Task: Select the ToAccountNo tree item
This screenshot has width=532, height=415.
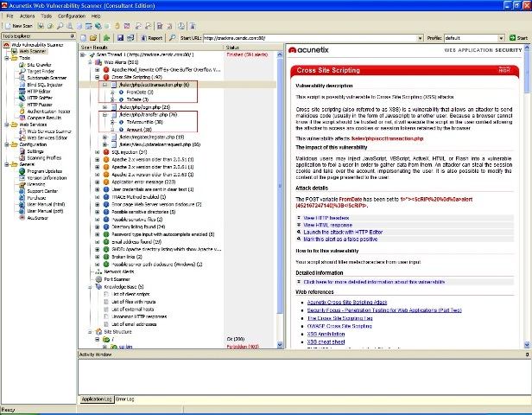Action: coord(144,122)
